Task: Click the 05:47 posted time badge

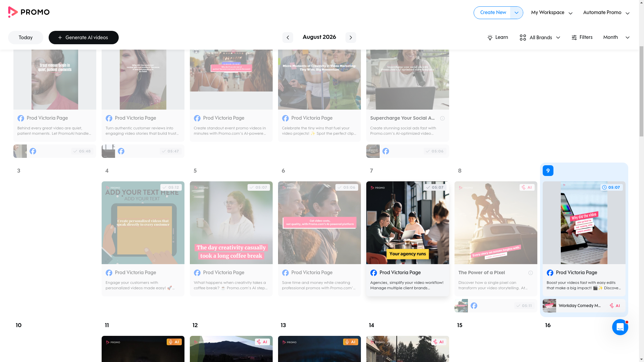Action: [170, 151]
